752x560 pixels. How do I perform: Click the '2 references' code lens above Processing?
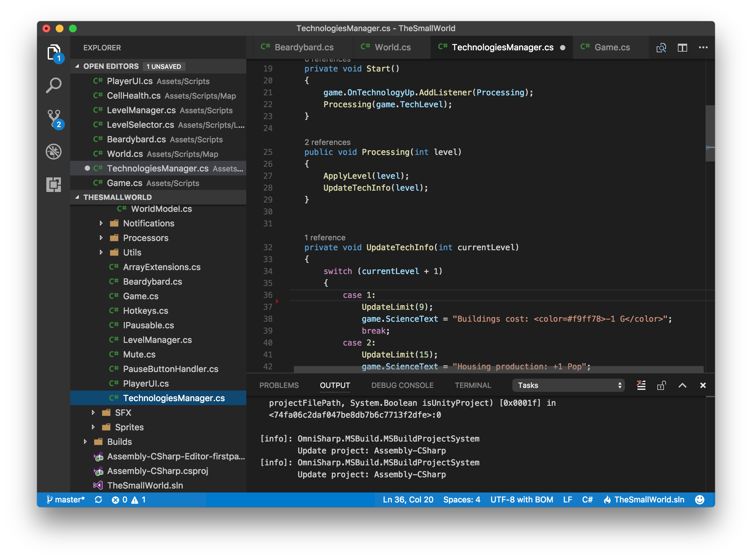(327, 142)
